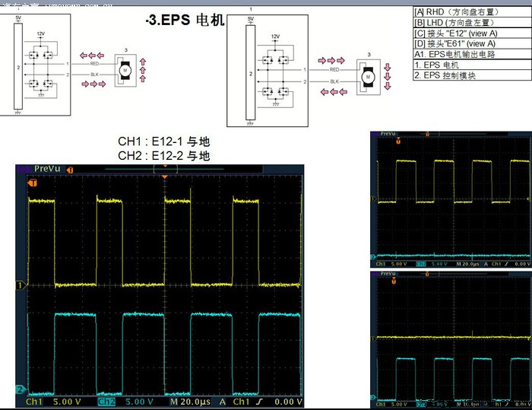The height and width of the screenshot is (410, 532).
Task: Click the motor M symbol in right circuit diagram
Action: click(x=368, y=77)
